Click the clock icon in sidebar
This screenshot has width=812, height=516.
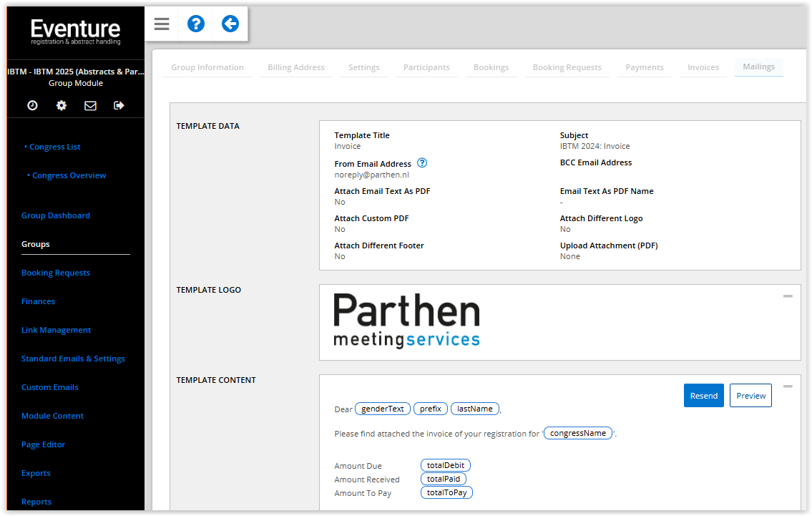click(32, 105)
